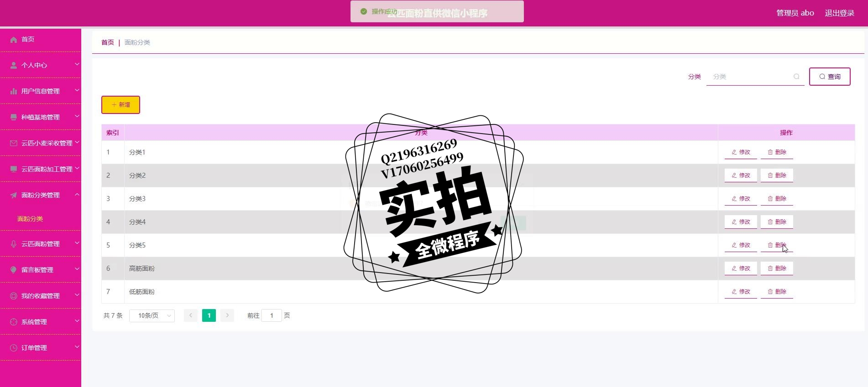Screen dimensions: 868x387
Task: Click 删除 for row 高筋面粉
Action: click(x=777, y=268)
